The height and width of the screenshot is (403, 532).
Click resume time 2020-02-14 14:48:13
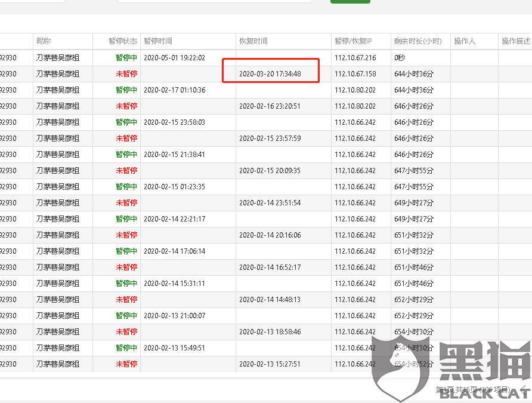270,300
